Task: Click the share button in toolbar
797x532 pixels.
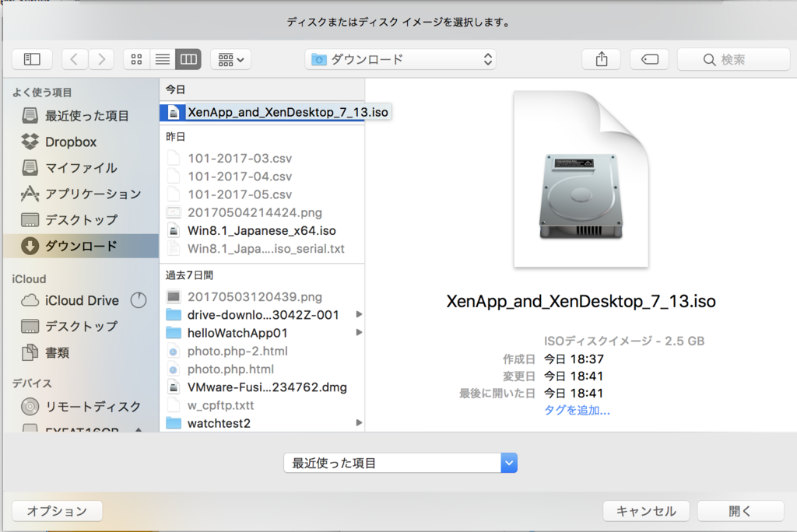Action: tap(602, 59)
